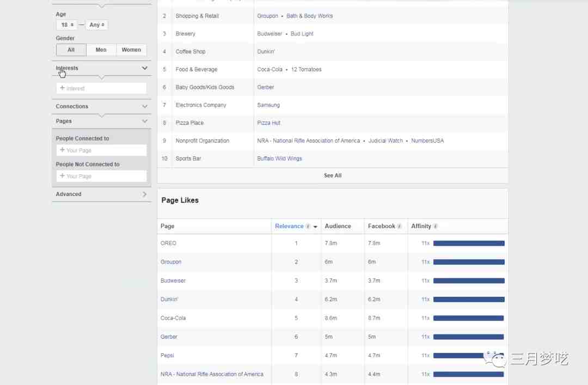Open the Samsung link

click(x=268, y=105)
